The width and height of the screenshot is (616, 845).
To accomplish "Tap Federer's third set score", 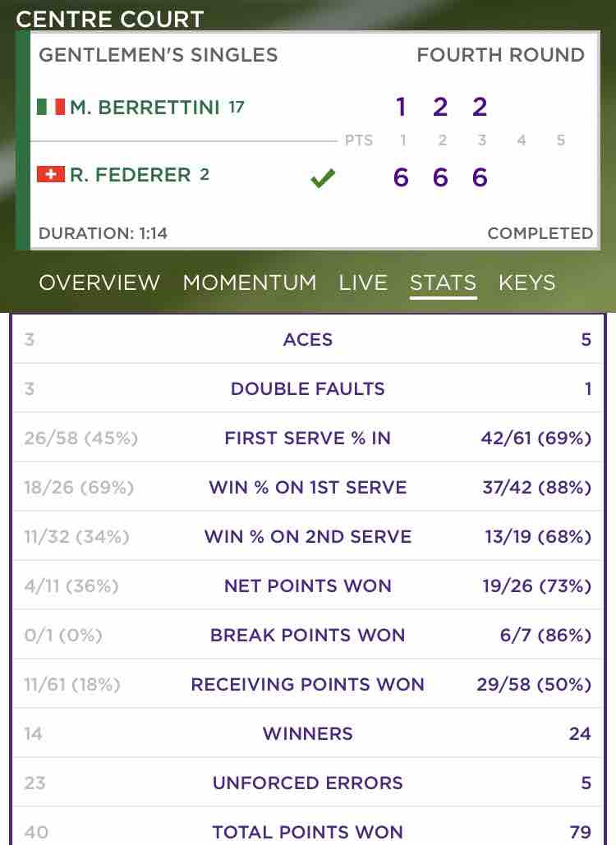I will click(x=480, y=177).
